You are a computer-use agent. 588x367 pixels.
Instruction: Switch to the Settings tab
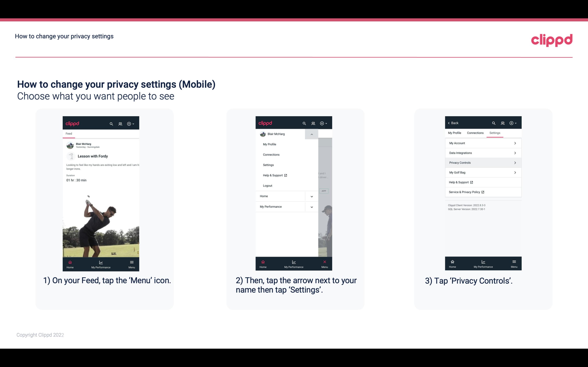pos(495,133)
